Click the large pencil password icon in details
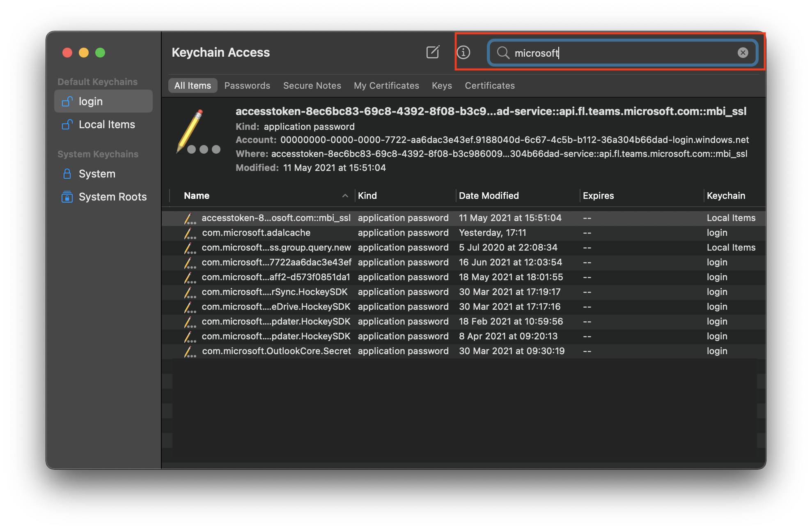Image resolution: width=812 pixels, height=530 pixels. [x=198, y=132]
